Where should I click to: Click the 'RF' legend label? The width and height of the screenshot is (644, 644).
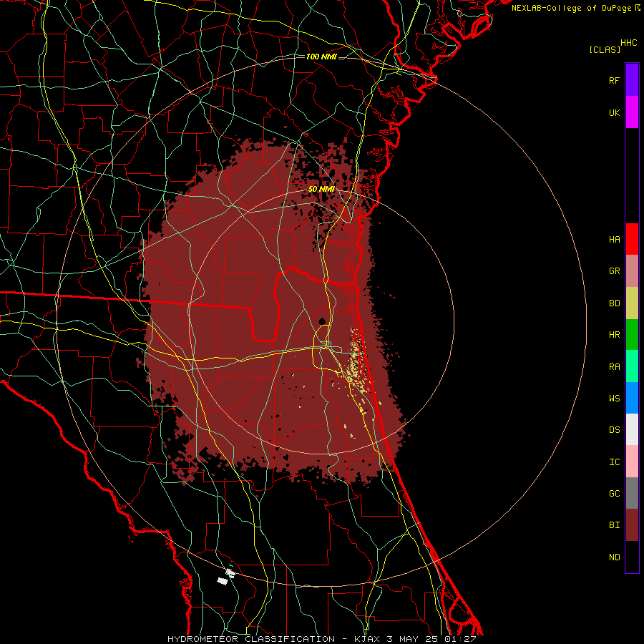coord(614,81)
